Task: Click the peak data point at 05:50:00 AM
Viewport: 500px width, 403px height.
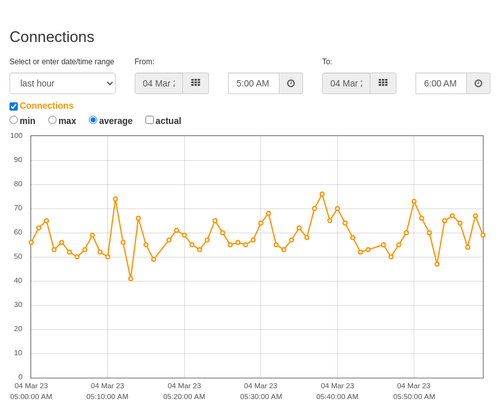Action: click(x=414, y=201)
